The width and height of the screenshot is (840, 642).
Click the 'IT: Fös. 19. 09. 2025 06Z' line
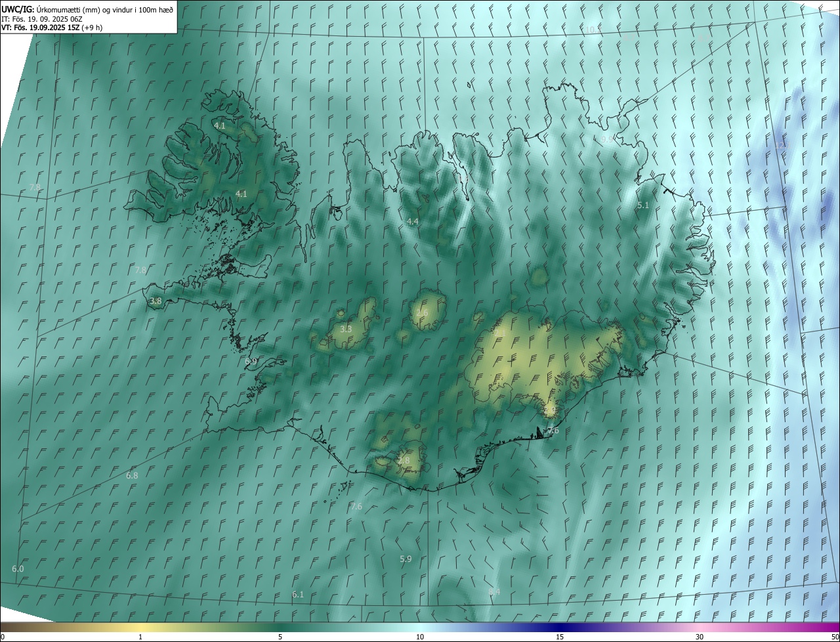(x=42, y=19)
